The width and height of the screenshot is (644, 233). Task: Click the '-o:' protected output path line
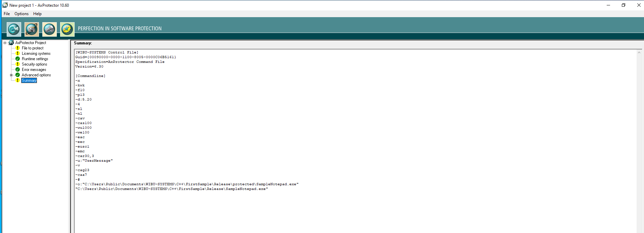click(x=187, y=184)
